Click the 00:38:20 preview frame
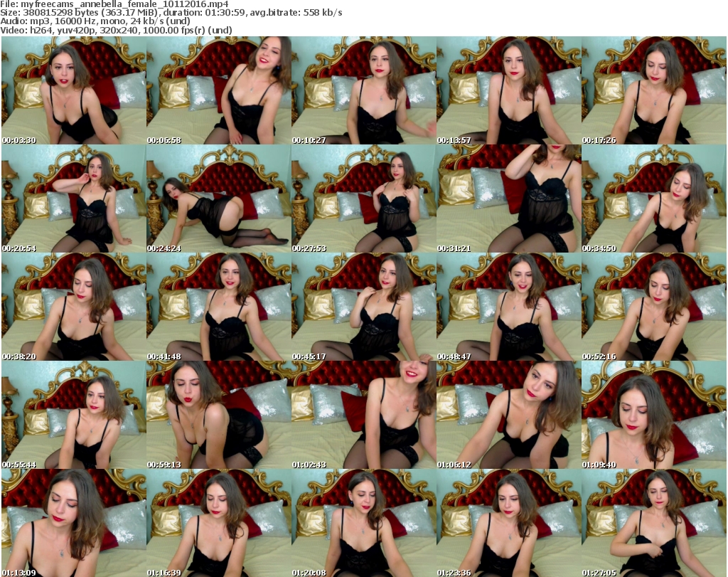Image resolution: width=728 pixels, height=577 pixels. click(74, 307)
